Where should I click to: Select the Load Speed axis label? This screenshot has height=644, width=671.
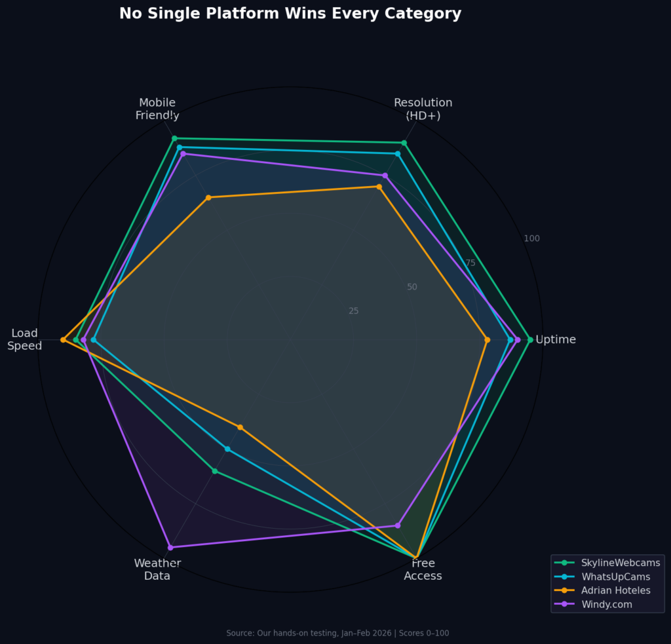[25, 339]
